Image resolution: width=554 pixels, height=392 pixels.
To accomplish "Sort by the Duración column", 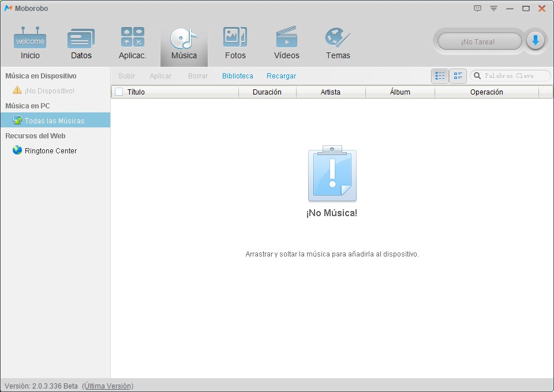I will [x=267, y=92].
